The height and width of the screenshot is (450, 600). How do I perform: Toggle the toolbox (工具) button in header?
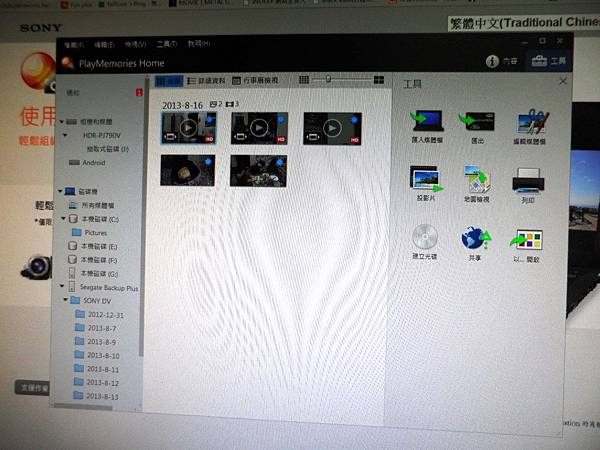click(548, 61)
